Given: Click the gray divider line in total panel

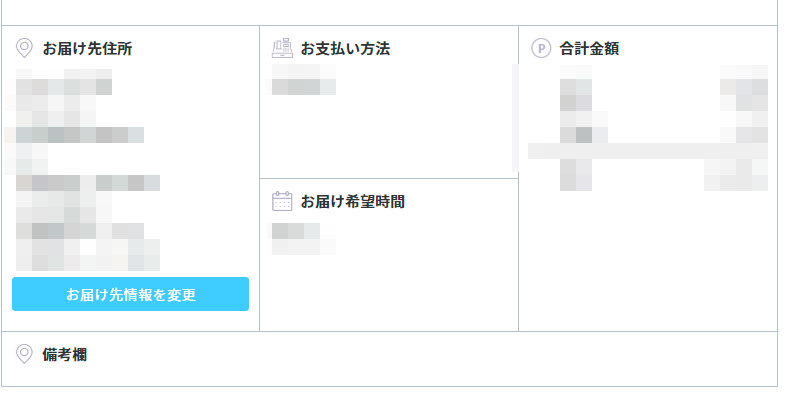Looking at the screenshot, I should pos(648,151).
